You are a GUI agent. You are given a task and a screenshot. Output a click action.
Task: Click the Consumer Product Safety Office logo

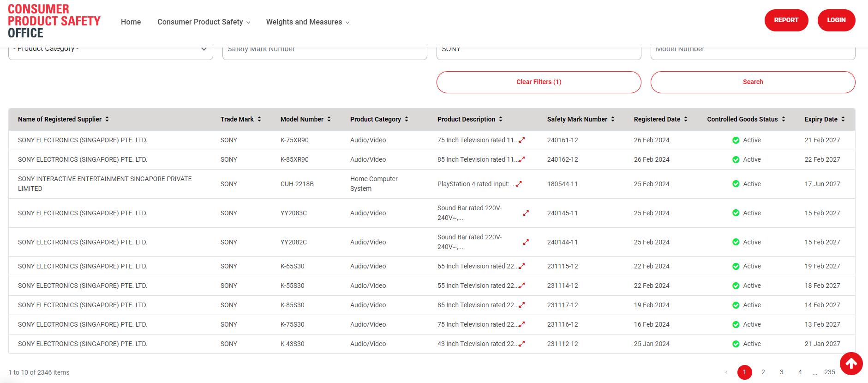click(54, 21)
